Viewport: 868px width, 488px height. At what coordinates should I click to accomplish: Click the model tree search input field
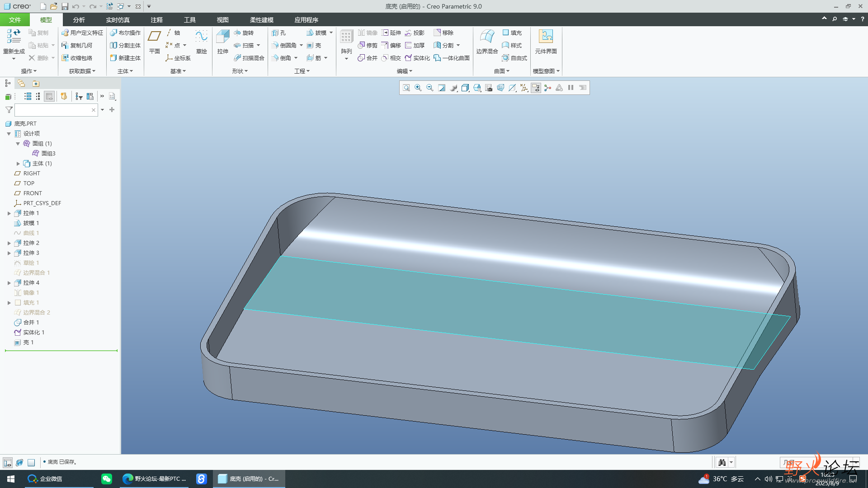[x=56, y=110]
